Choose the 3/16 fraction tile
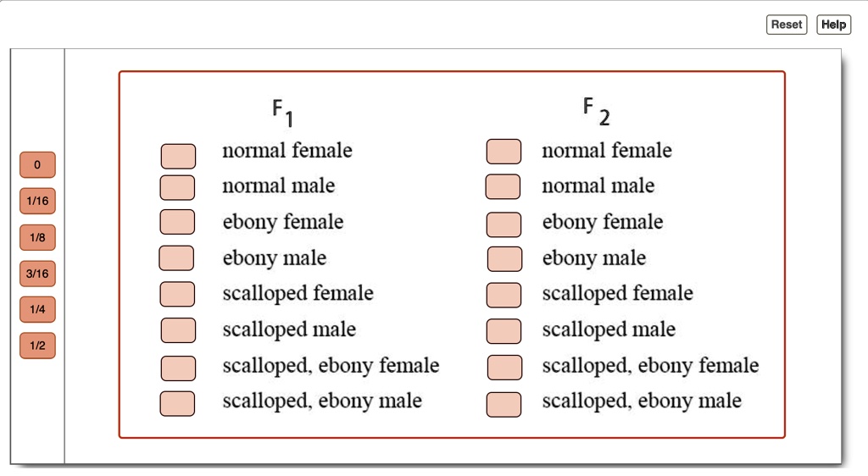This screenshot has width=868, height=476. [x=37, y=274]
